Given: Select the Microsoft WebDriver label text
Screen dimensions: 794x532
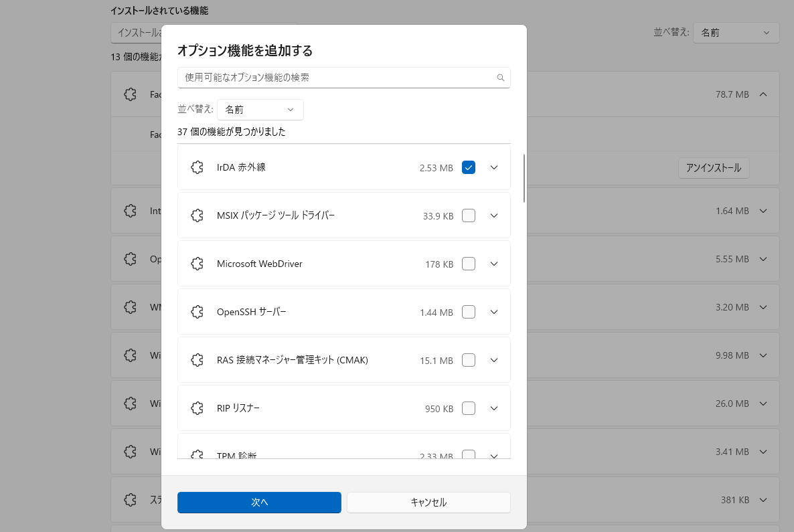Looking at the screenshot, I should click(259, 264).
